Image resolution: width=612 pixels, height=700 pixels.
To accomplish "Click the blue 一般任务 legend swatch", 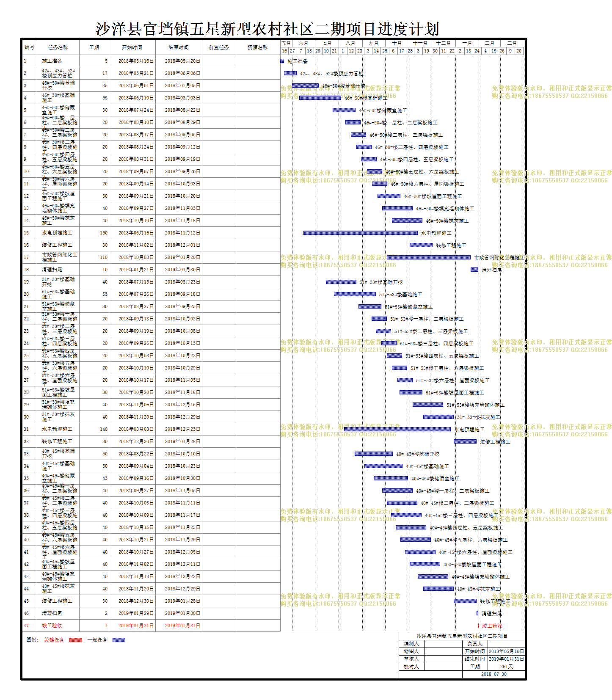I will click(119, 640).
